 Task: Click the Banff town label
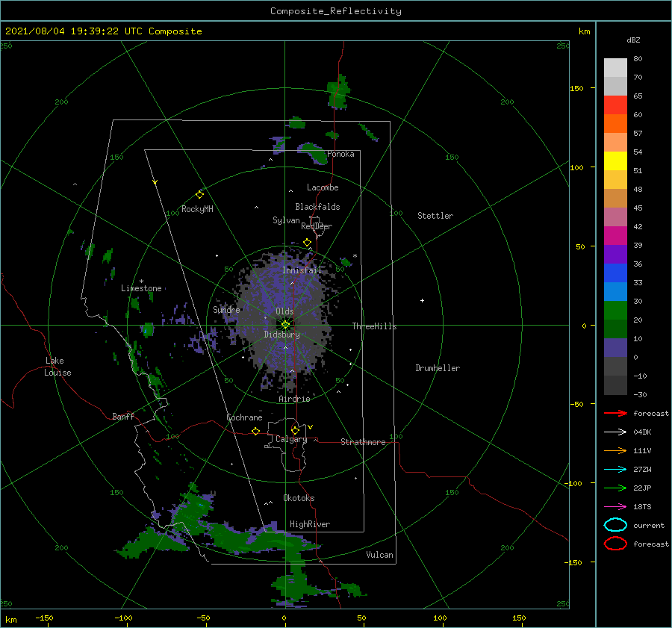point(123,416)
